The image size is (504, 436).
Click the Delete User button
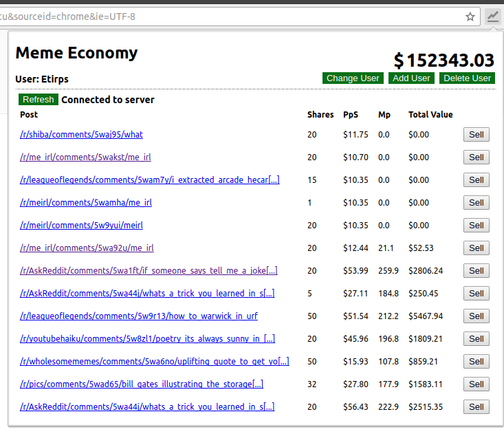coord(467,78)
